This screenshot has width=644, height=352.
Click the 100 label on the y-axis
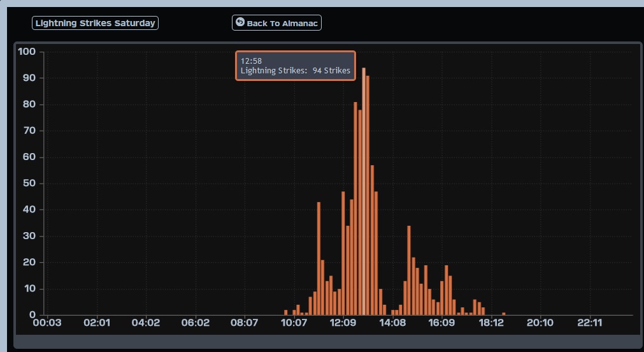(x=27, y=52)
